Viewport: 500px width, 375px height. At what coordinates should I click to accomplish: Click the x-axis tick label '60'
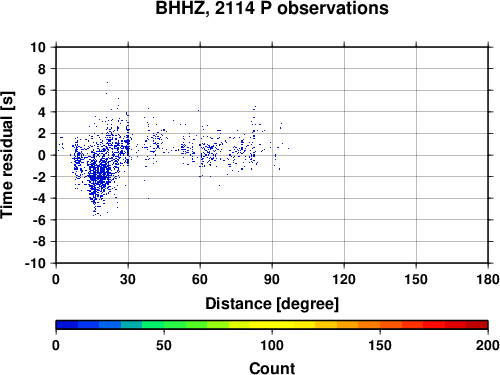click(200, 279)
